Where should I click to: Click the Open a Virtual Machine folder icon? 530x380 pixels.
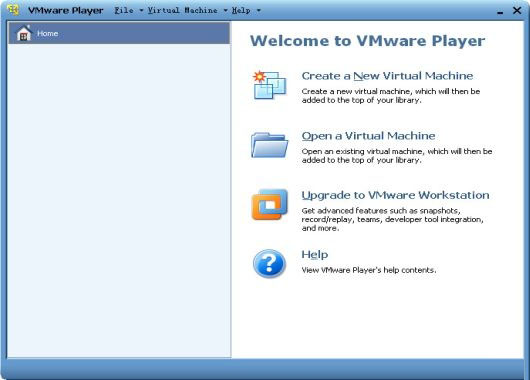(x=269, y=145)
